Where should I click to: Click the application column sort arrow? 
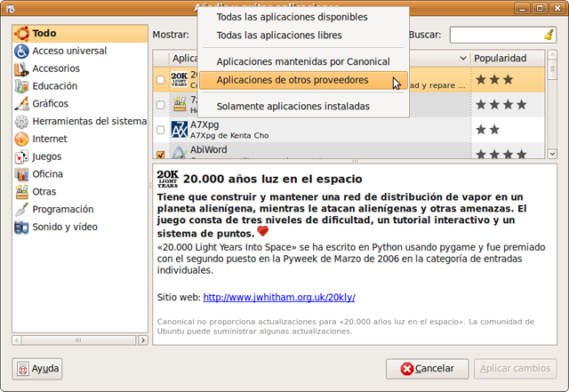pyautogui.click(x=463, y=58)
